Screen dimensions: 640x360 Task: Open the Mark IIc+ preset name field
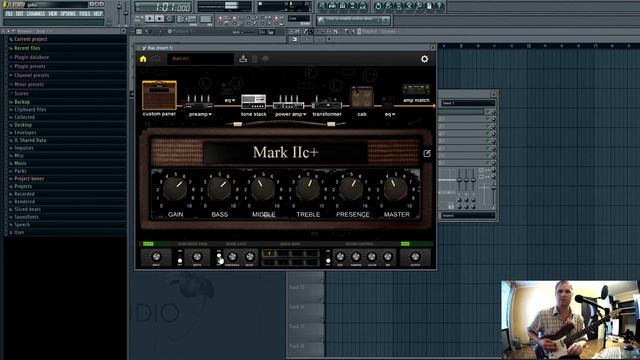pyautogui.click(x=200, y=59)
